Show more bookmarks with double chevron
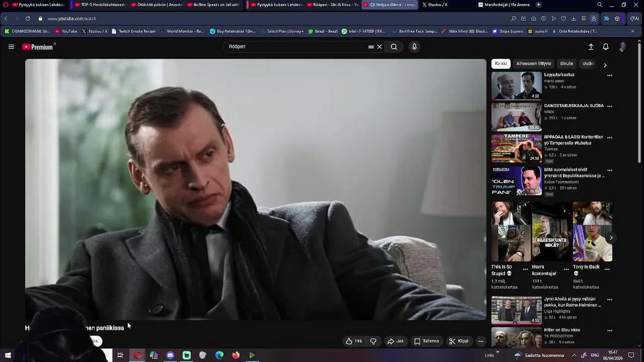The width and height of the screenshot is (644, 362). (632, 31)
